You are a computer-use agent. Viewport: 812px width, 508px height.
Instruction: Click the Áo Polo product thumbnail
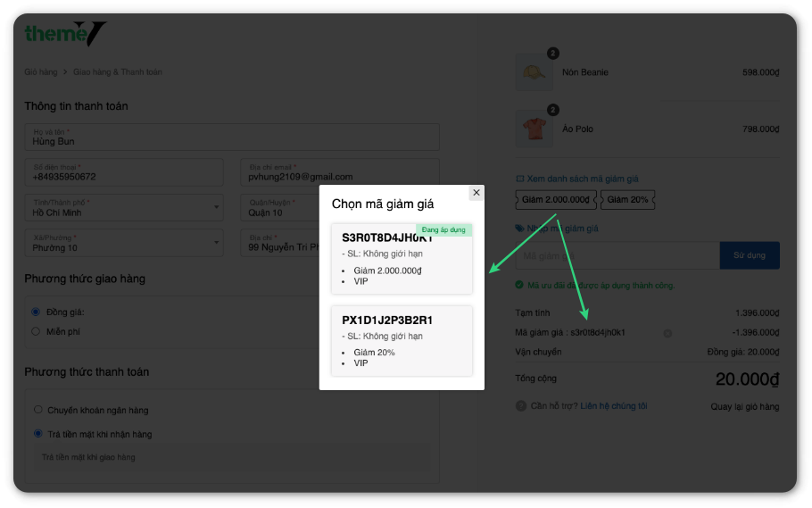tap(534, 129)
